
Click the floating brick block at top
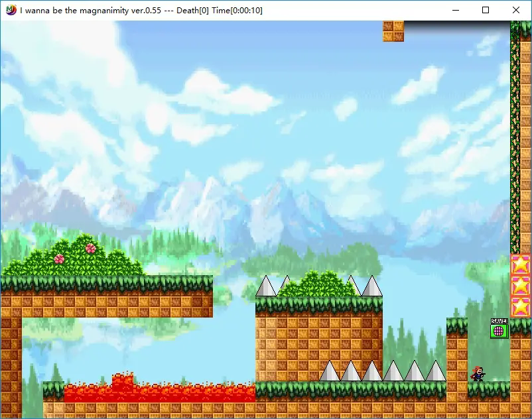click(393, 30)
